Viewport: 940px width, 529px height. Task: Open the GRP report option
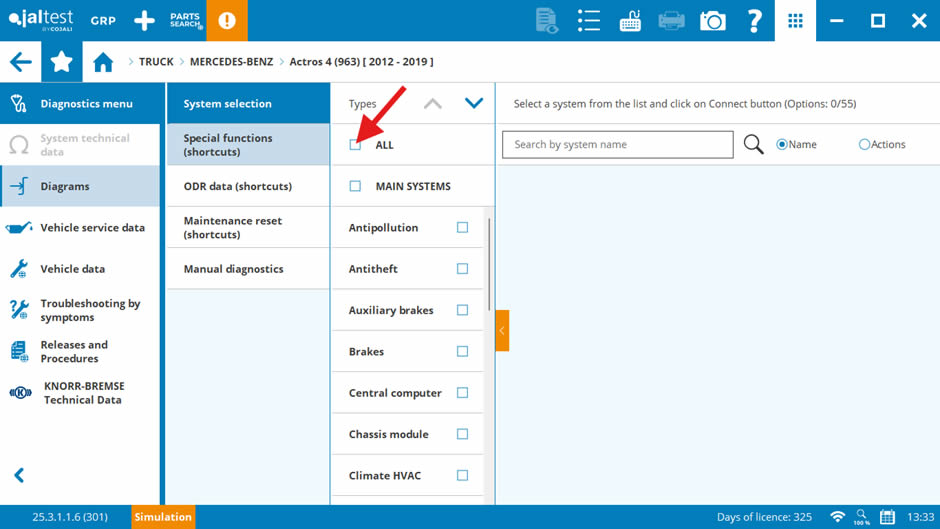pos(103,20)
